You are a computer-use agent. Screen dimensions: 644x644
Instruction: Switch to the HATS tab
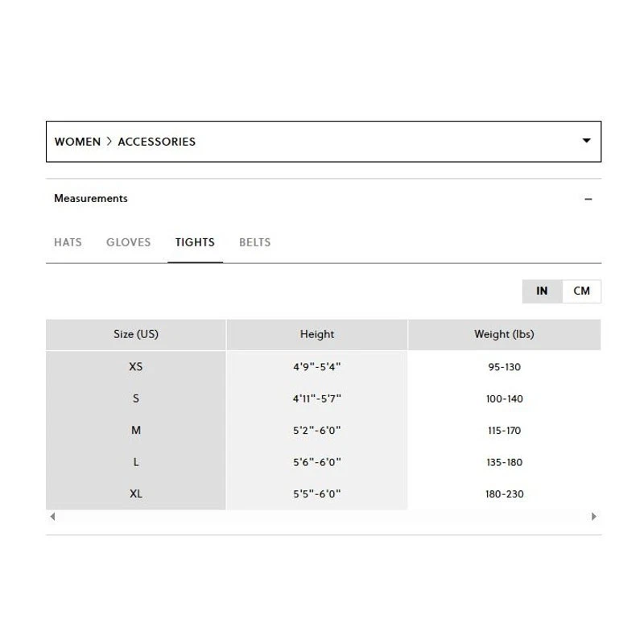coord(68,242)
